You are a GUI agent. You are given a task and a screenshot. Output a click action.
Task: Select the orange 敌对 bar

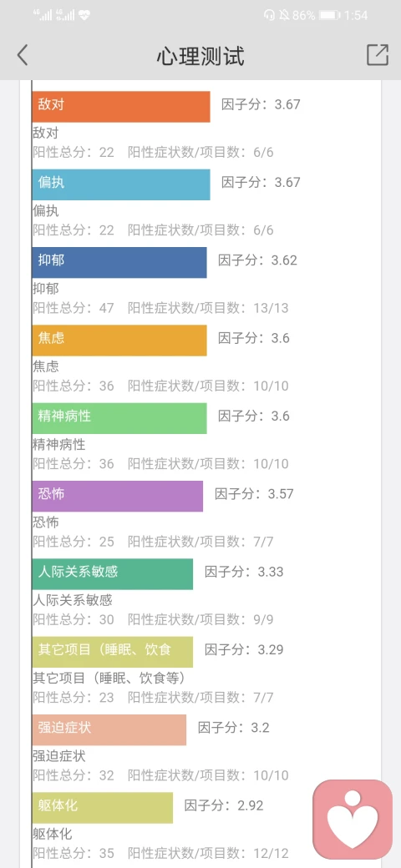tap(121, 106)
